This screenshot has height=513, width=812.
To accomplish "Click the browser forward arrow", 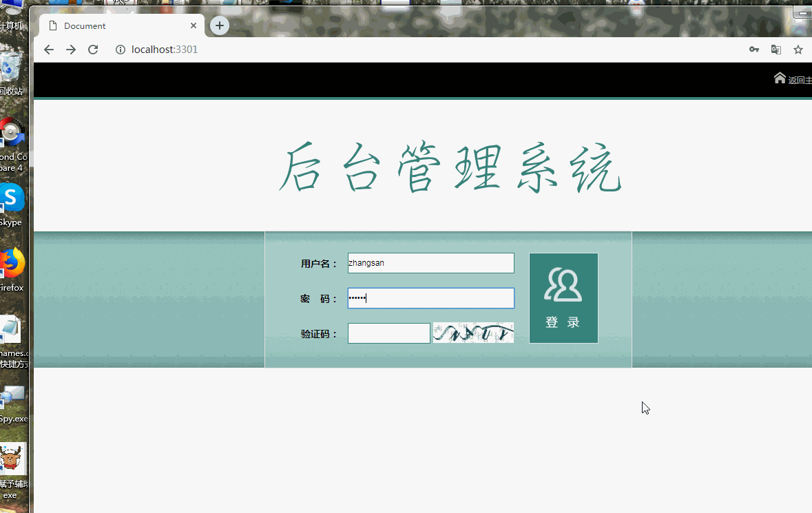I will point(71,50).
